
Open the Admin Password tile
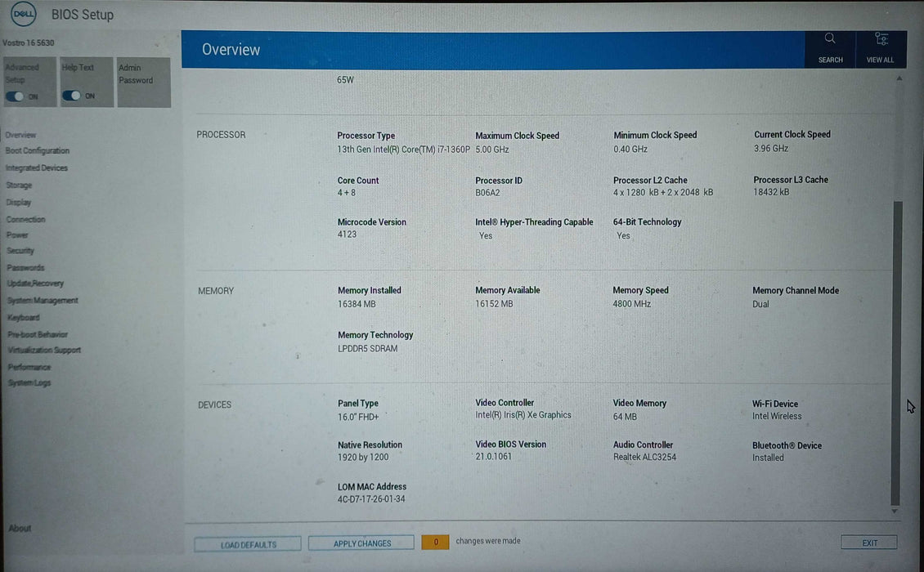coord(144,83)
